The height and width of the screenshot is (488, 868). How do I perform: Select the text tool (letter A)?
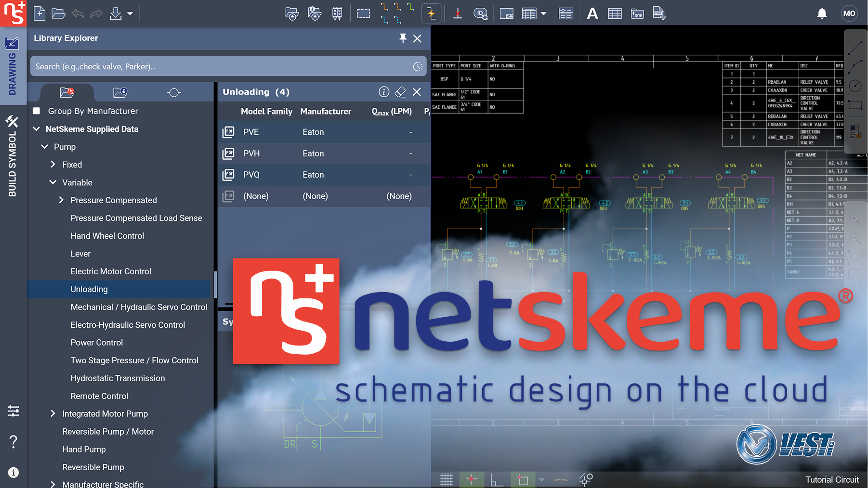(592, 14)
